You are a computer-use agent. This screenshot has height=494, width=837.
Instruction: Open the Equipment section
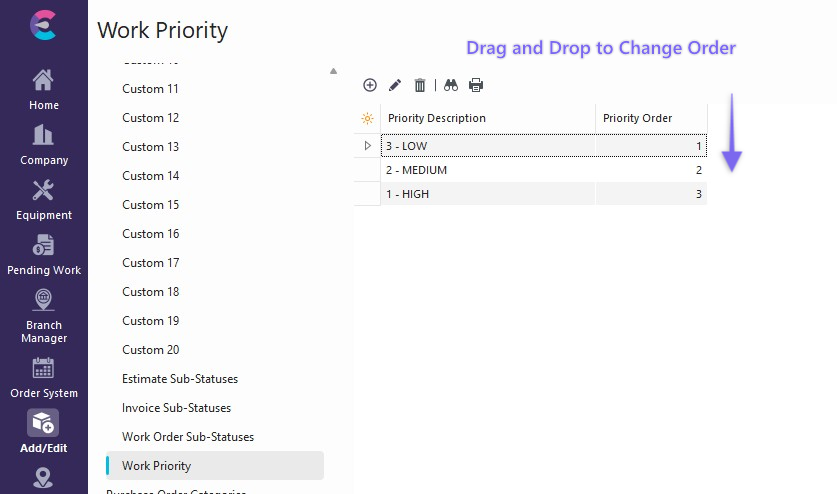coord(43,199)
